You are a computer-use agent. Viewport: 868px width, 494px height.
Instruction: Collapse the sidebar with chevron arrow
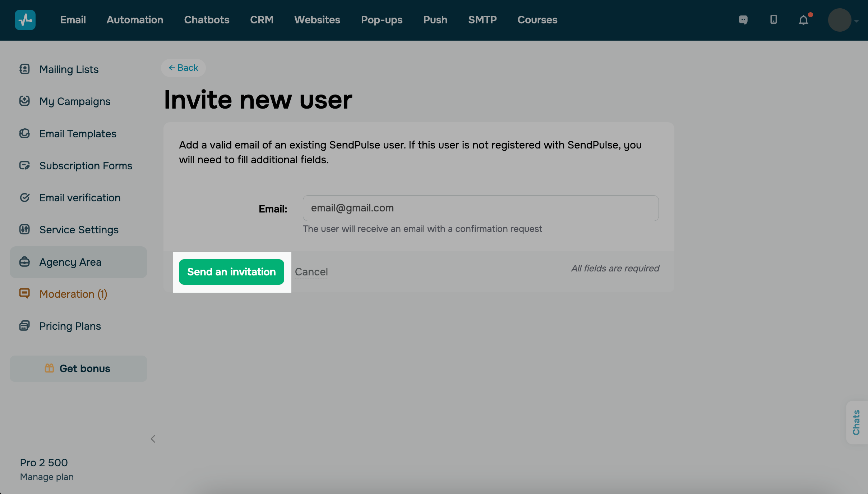pyautogui.click(x=153, y=439)
